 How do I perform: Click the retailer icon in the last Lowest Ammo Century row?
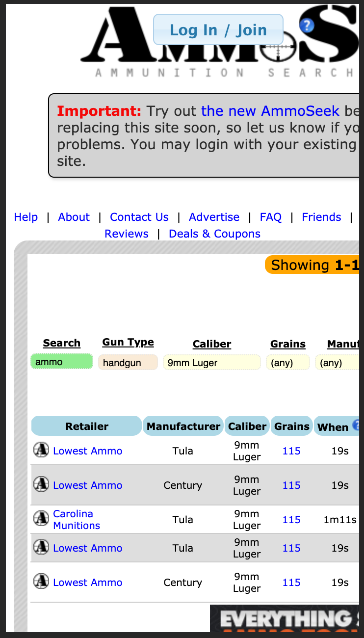coord(41,581)
